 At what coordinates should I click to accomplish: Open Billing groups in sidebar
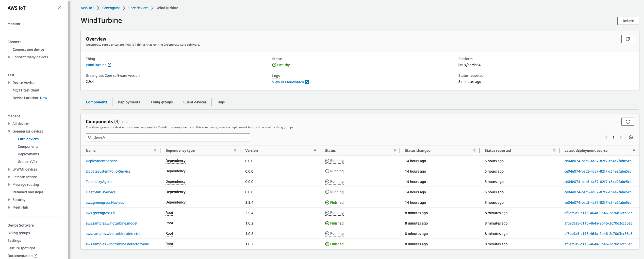click(x=19, y=233)
